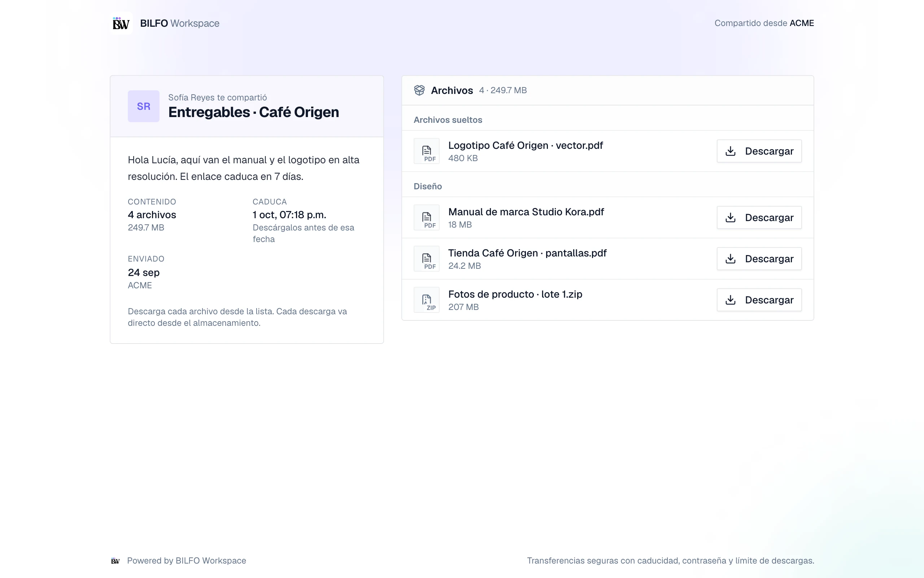Click PDF file icon for Tienda Café Origen
Screen dimensions: 924x578
pos(427,259)
